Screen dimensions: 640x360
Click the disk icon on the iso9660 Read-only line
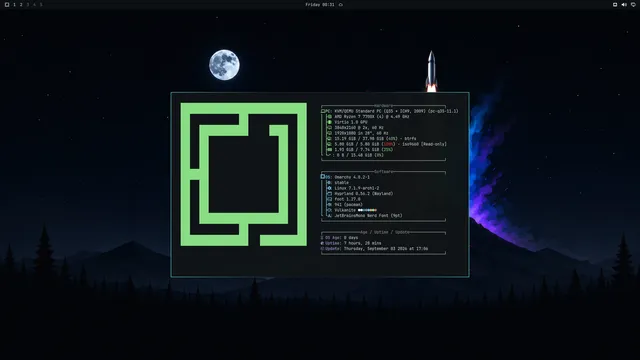(330, 144)
